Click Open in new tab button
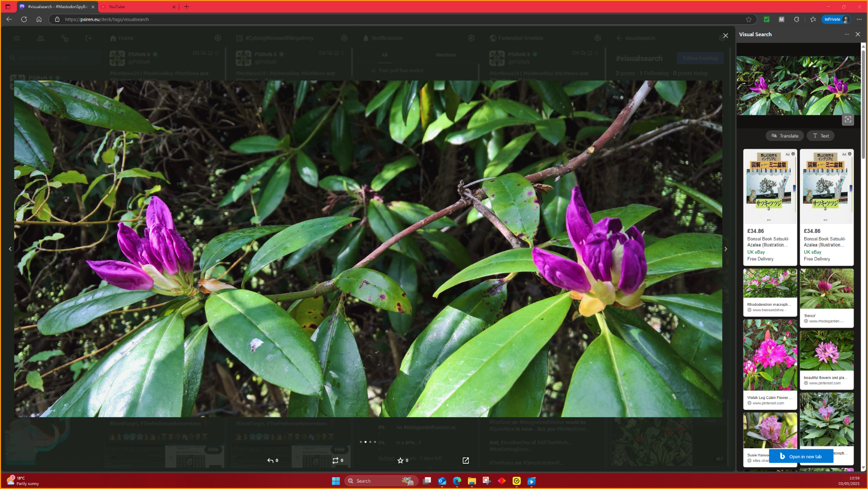The image size is (868, 489). [801, 456]
